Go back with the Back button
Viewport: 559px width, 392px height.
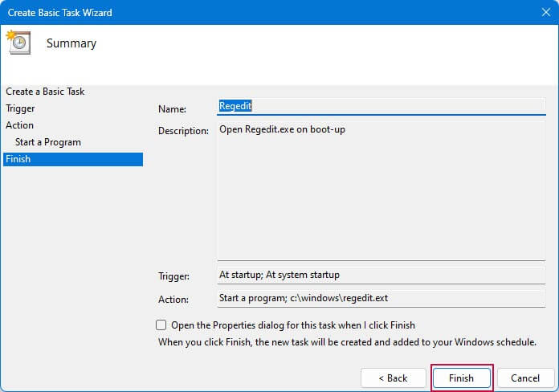click(x=394, y=378)
